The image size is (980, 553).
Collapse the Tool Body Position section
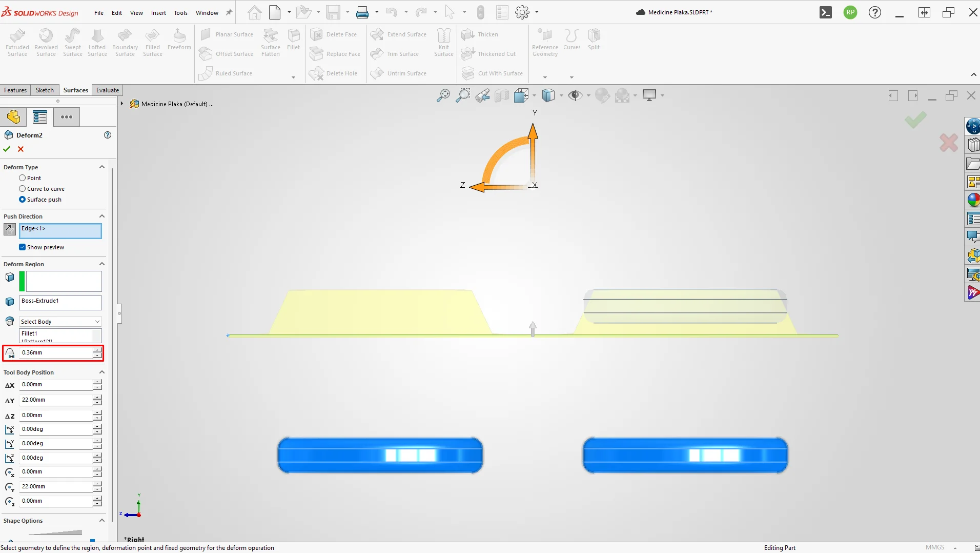coord(102,372)
